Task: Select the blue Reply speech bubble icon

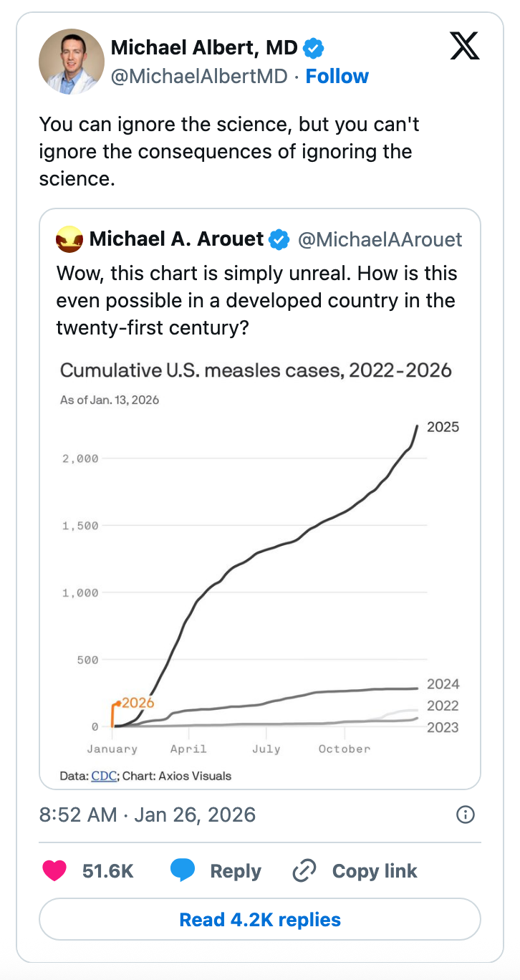Action: coord(184,870)
